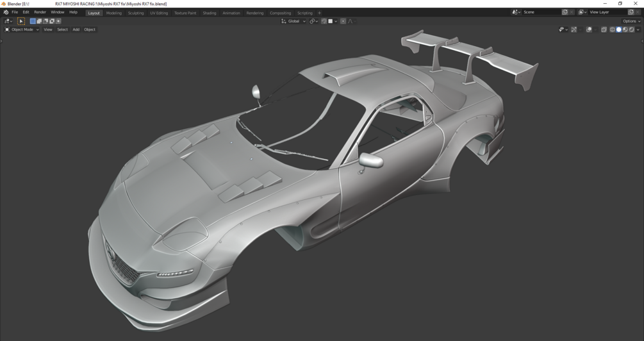Choose the set new selection mode icon
Viewport: 644px width, 341px height.
tap(33, 21)
